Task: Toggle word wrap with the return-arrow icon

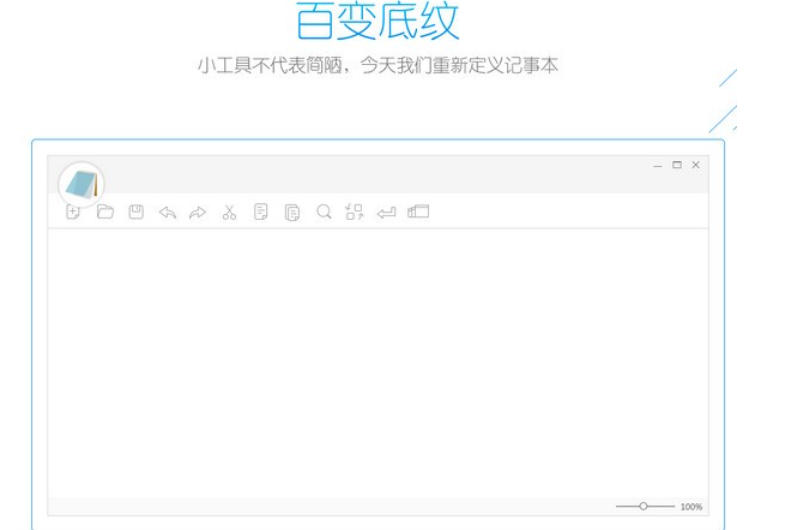Action: [x=386, y=212]
